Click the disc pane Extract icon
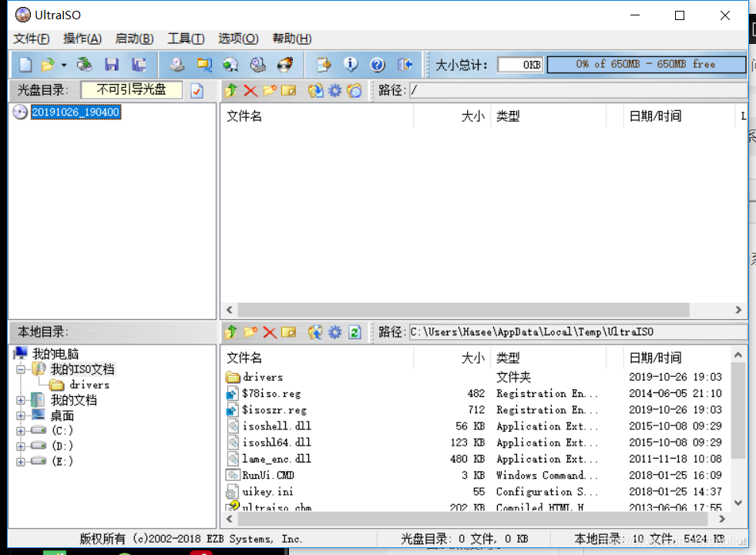The image size is (756, 555). [316, 90]
